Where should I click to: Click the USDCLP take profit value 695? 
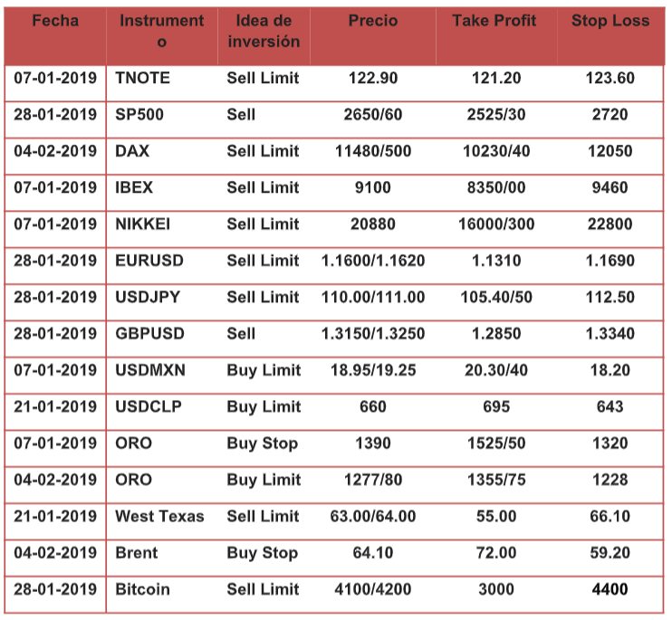(494, 406)
